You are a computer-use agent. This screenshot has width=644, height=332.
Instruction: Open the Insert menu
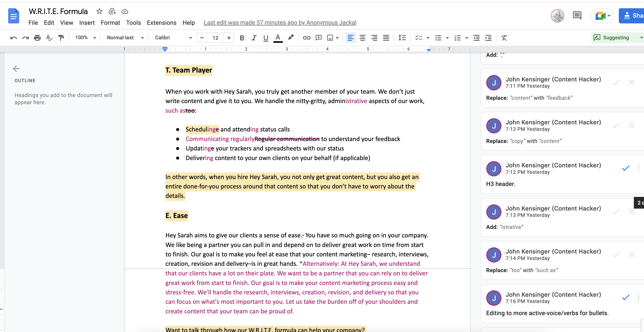click(87, 23)
